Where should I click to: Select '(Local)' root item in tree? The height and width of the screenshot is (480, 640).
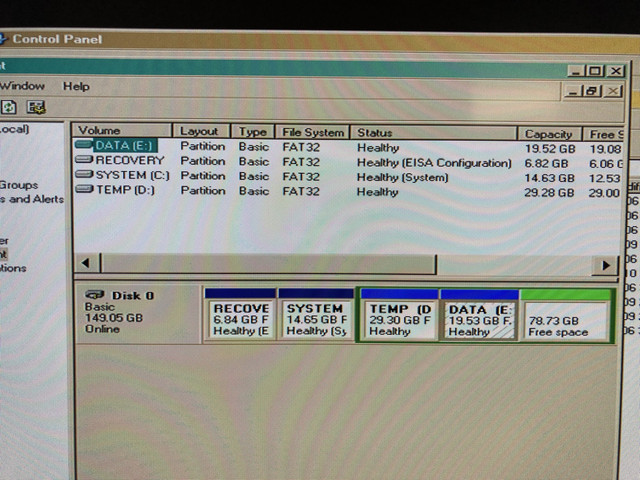point(14,129)
